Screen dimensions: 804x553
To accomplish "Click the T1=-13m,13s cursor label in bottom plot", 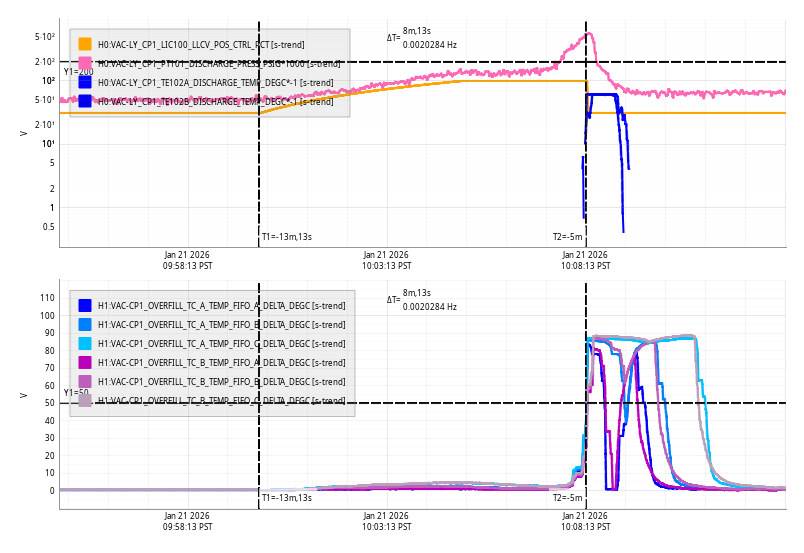I will [287, 497].
